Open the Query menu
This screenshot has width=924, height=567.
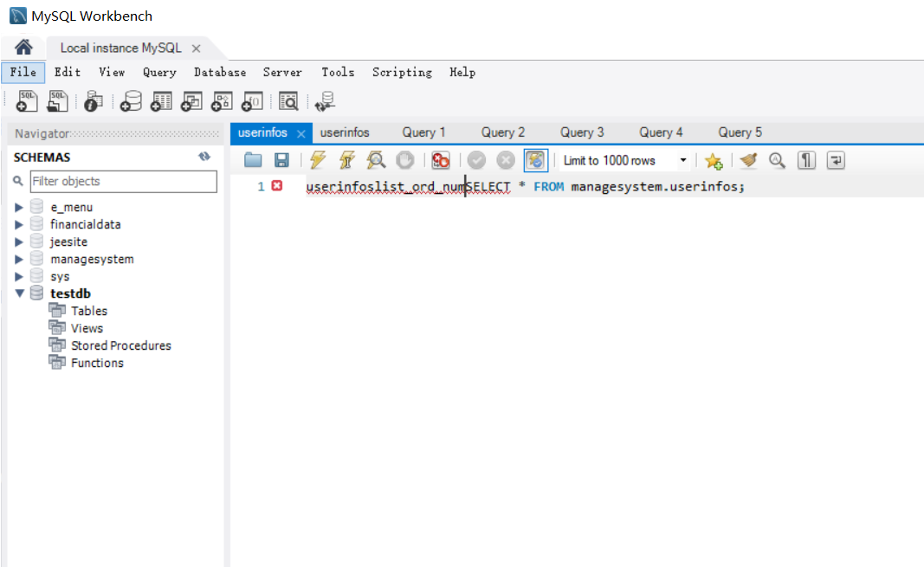[x=159, y=72]
